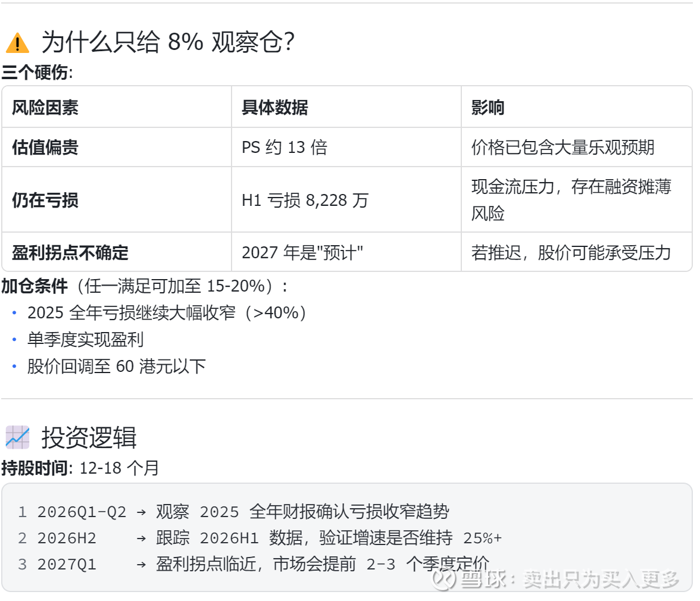Click the warning triangle emoji icon
The height and width of the screenshot is (601, 700).
pyautogui.click(x=17, y=43)
